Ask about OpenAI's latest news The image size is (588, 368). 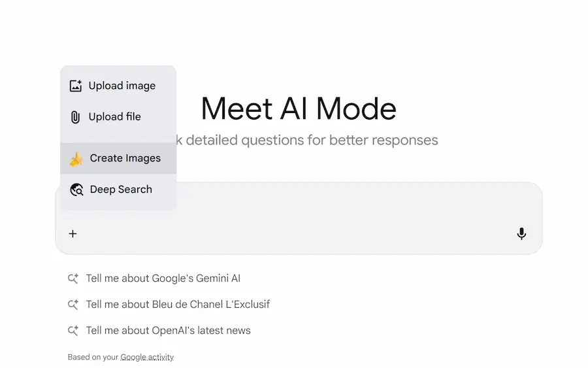click(x=169, y=331)
